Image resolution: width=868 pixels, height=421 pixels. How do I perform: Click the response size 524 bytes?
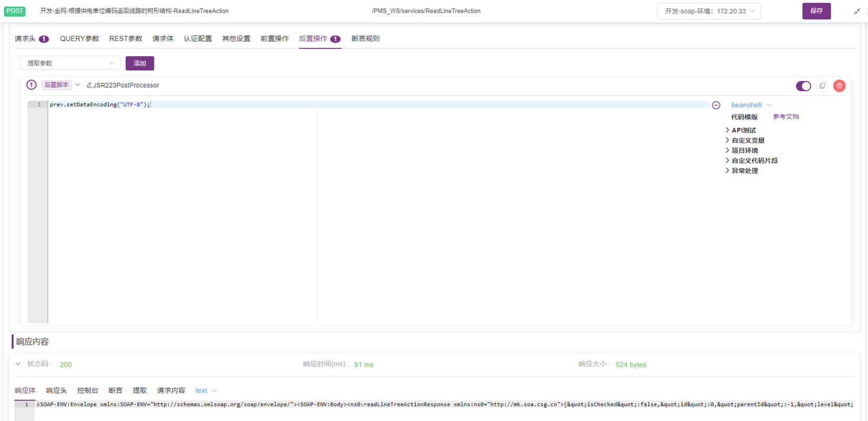[631, 364]
